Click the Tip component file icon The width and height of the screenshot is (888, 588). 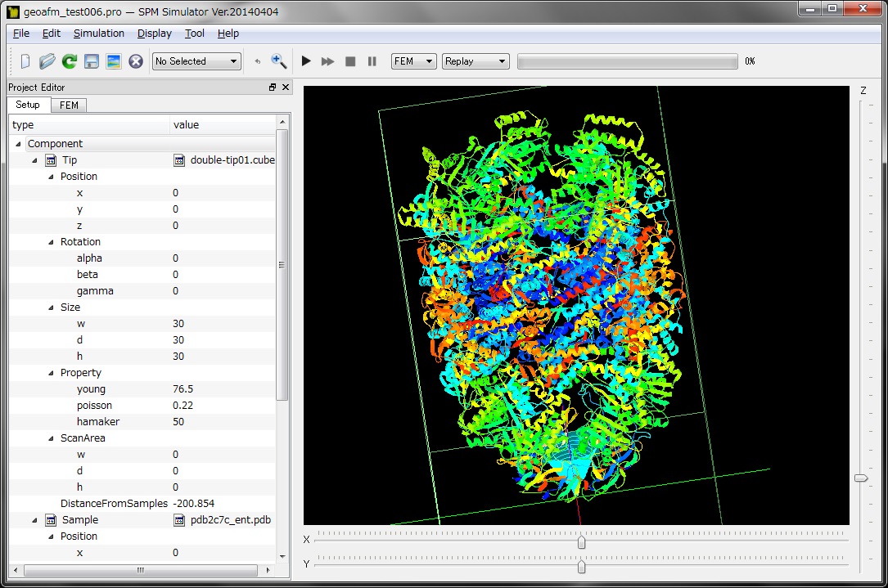51,160
